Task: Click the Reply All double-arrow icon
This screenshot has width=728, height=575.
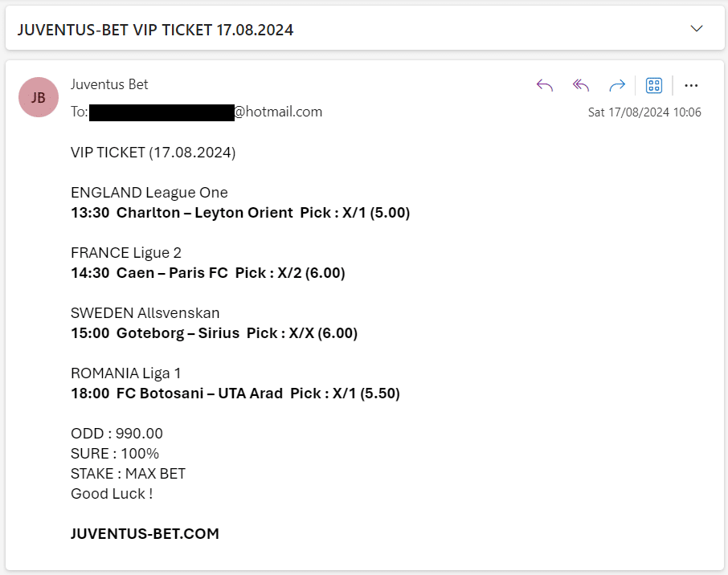Action: [x=580, y=85]
